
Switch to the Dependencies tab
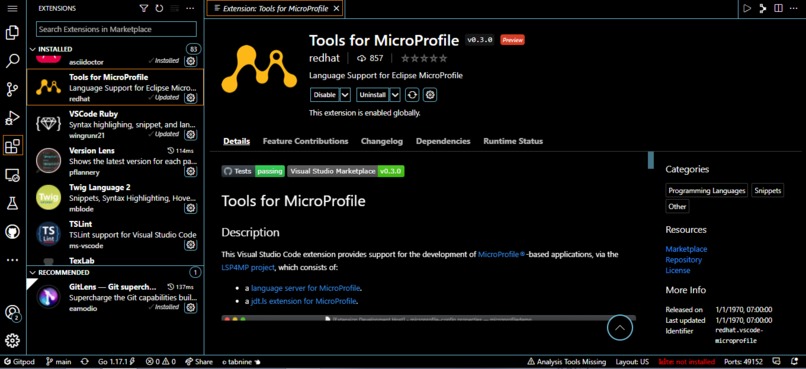443,141
